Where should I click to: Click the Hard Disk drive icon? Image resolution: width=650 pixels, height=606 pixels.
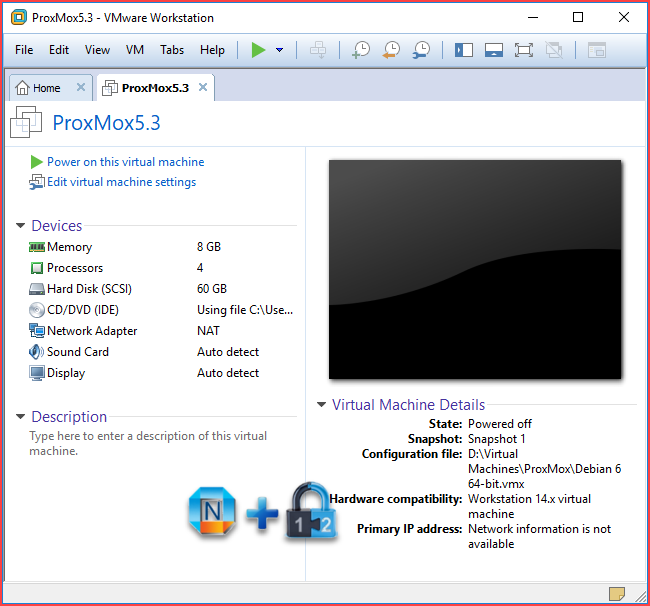(36, 289)
